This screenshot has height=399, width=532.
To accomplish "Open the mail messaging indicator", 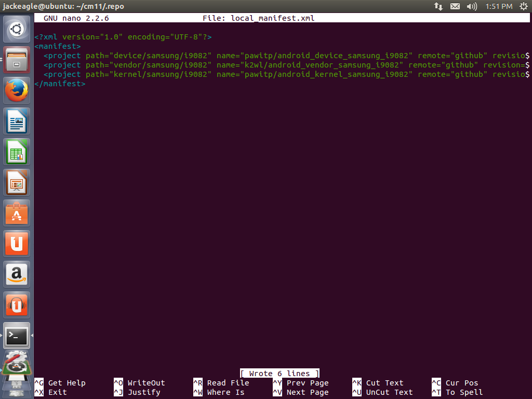I will 455,6.
